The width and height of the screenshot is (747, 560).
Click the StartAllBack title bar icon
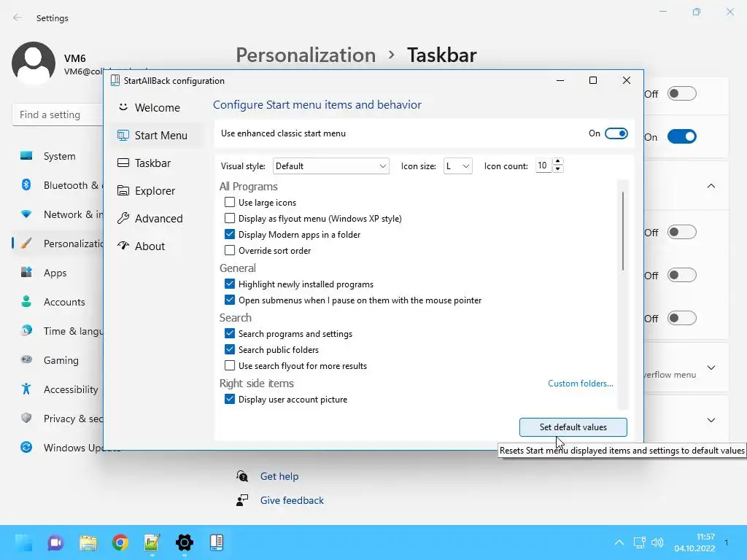tap(115, 80)
